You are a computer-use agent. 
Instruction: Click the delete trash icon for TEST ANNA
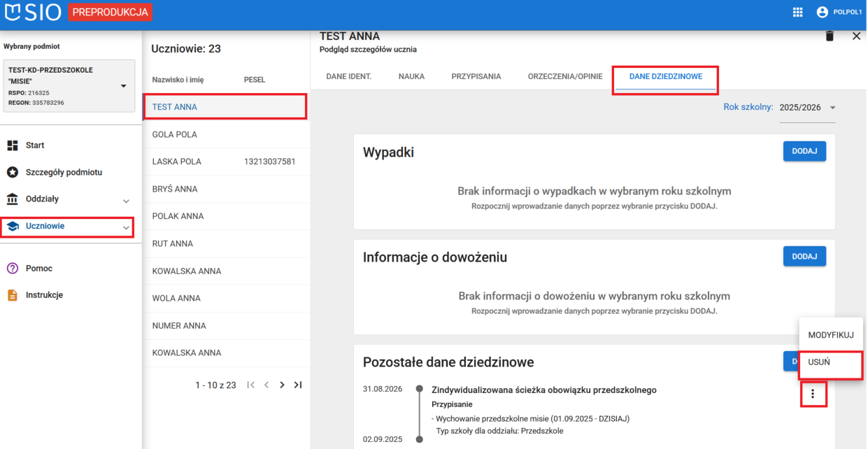click(830, 36)
